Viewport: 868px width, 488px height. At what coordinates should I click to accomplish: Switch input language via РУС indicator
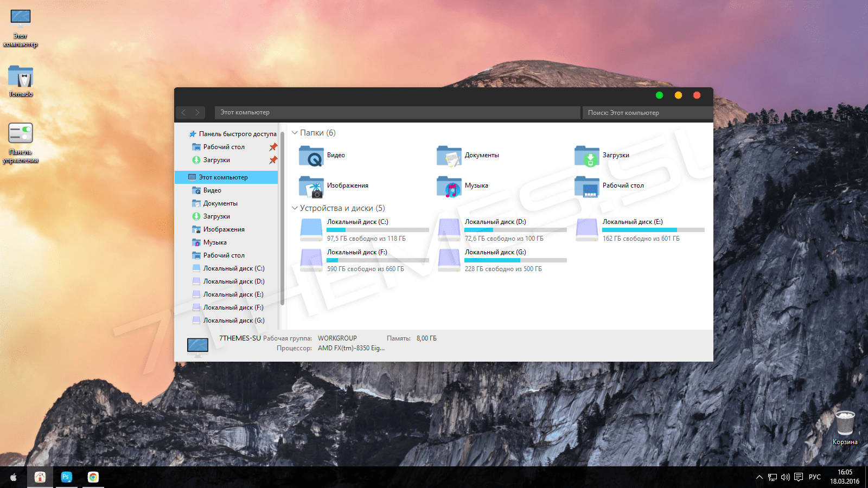click(814, 477)
